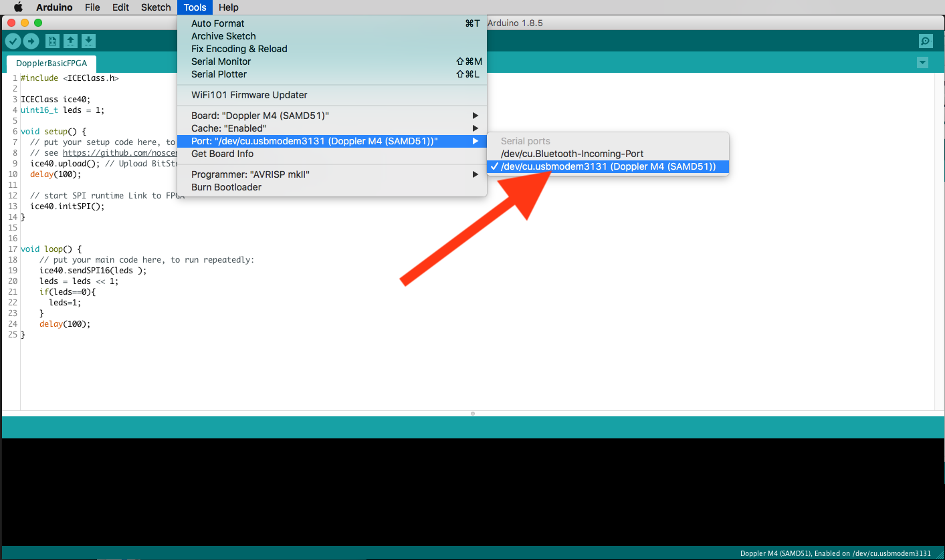Expand Cache "Enabled" submenu
This screenshot has height=560, width=945.
click(332, 128)
